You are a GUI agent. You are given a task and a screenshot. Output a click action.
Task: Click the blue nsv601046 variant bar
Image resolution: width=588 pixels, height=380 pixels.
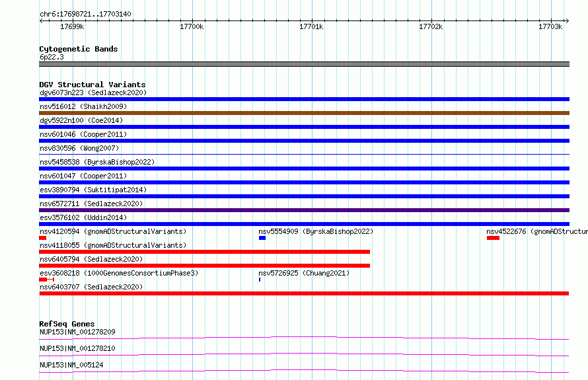point(304,141)
